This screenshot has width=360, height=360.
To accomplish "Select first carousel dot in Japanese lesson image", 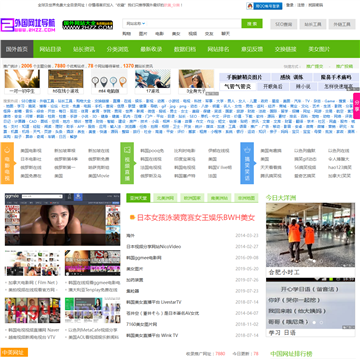I will pyautogui.click(x=314, y=322).
